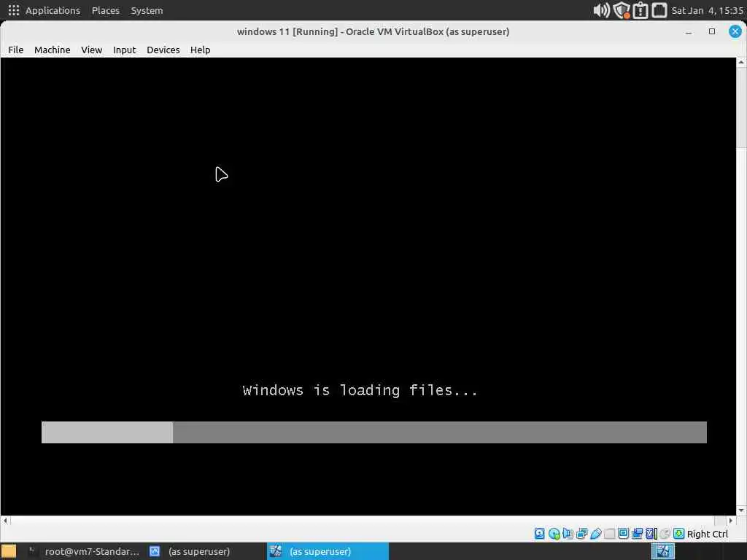Open the Machine menu
Viewport: 747px width, 560px height.
(x=53, y=50)
